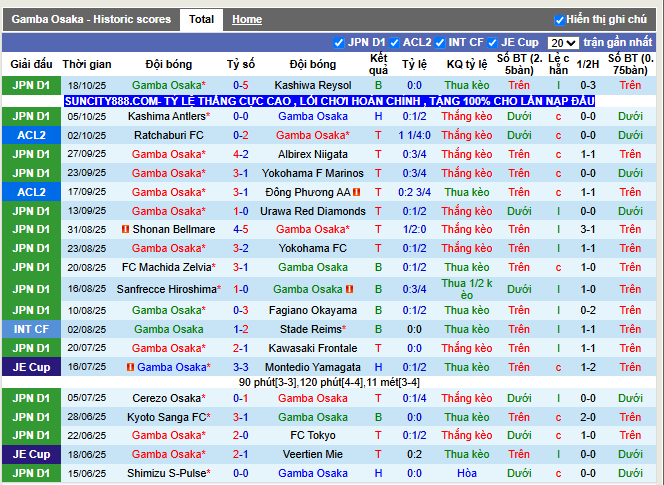The width and height of the screenshot is (664, 485).
Task: Open Kashiwa Reysol team link
Action: point(313,86)
